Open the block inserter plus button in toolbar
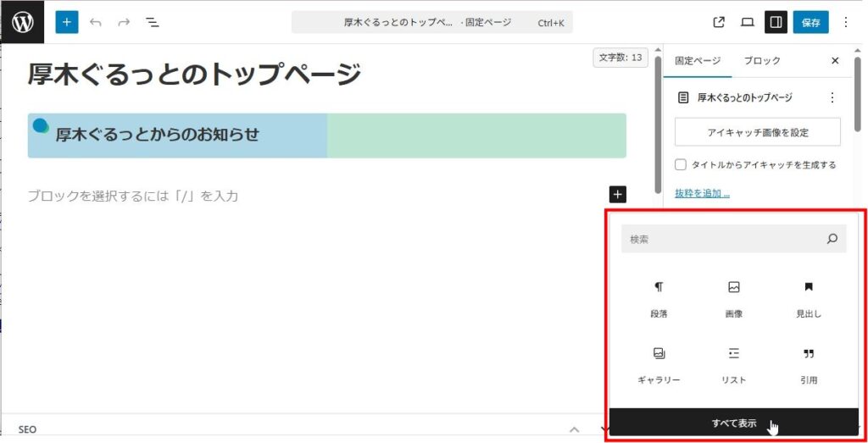The width and height of the screenshot is (868, 443). [x=67, y=22]
